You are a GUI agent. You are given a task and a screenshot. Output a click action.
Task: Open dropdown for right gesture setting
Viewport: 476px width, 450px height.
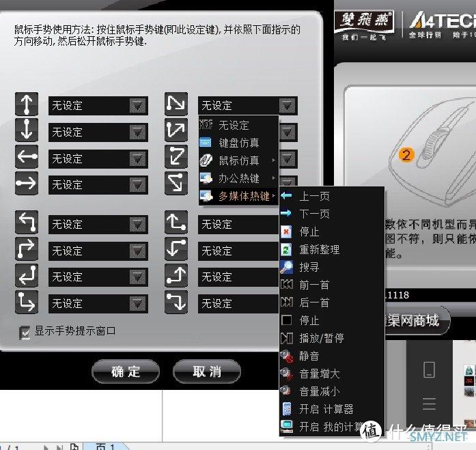137,184
